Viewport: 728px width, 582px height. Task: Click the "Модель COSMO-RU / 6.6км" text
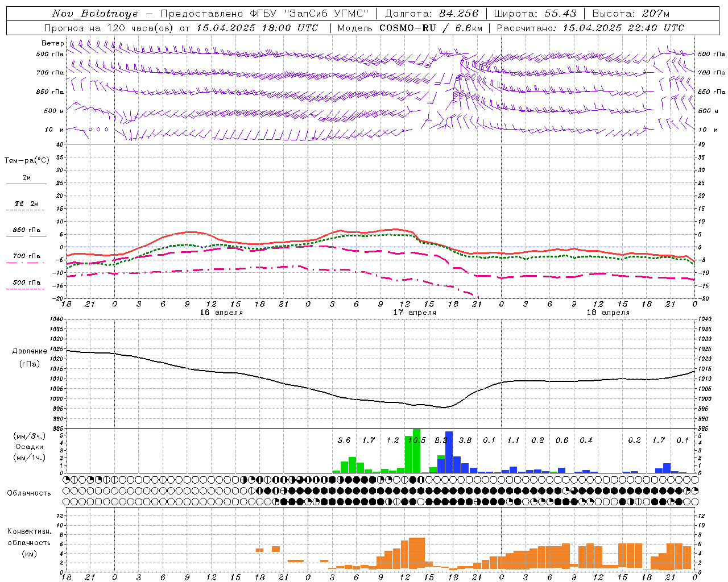click(x=410, y=28)
